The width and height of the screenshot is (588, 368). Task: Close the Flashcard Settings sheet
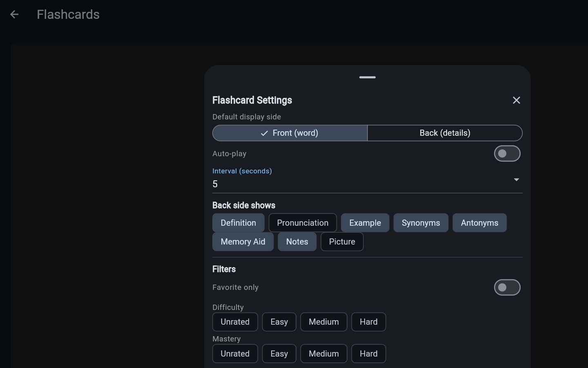click(516, 100)
